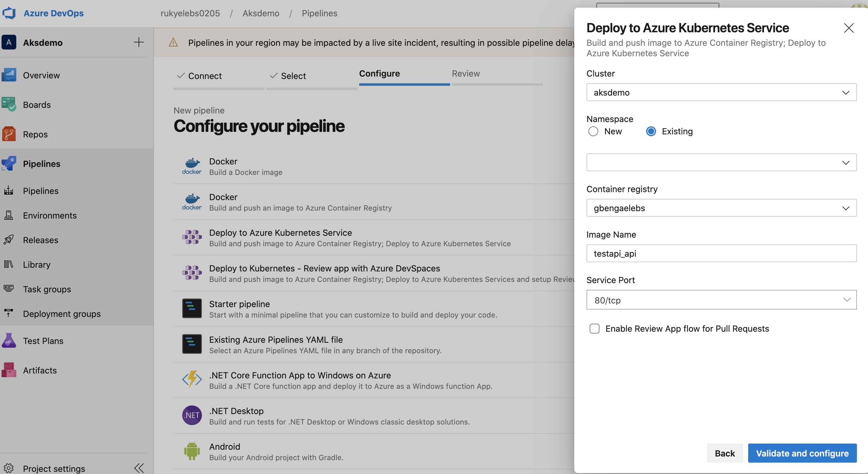Screen dimensions: 868x474
Task: Select the .NET Desktop template
Action: pyautogui.click(x=374, y=416)
